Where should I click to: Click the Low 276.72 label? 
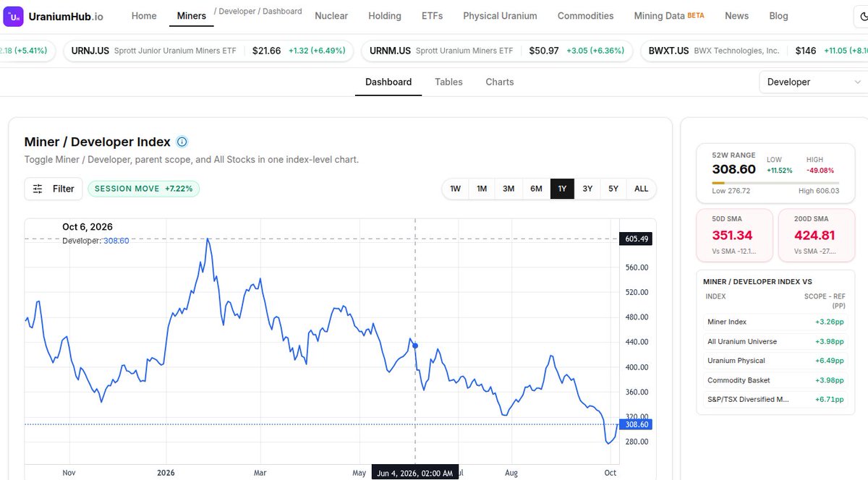coord(731,191)
